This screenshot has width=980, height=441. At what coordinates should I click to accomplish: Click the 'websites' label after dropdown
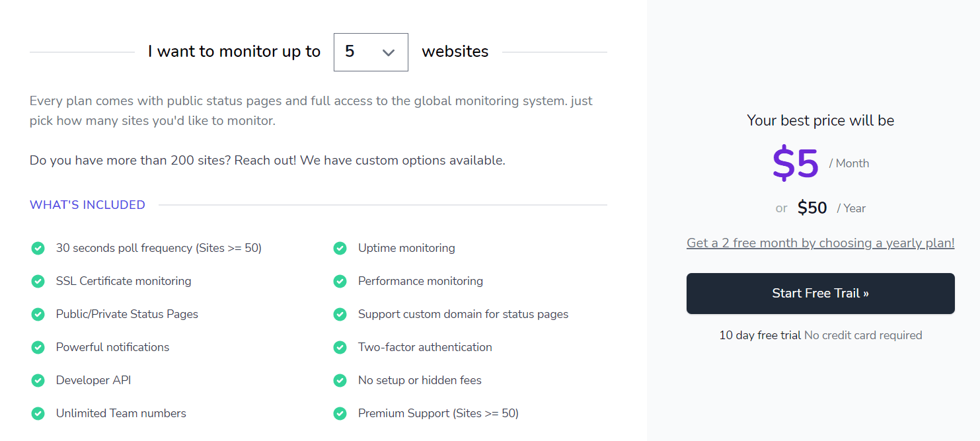click(455, 52)
